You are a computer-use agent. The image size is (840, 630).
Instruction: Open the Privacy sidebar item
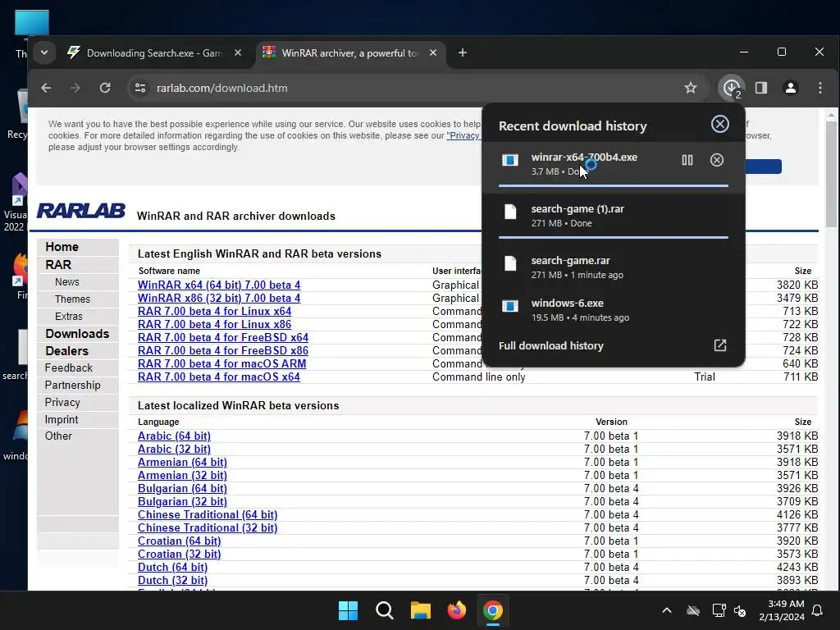pyautogui.click(x=62, y=402)
